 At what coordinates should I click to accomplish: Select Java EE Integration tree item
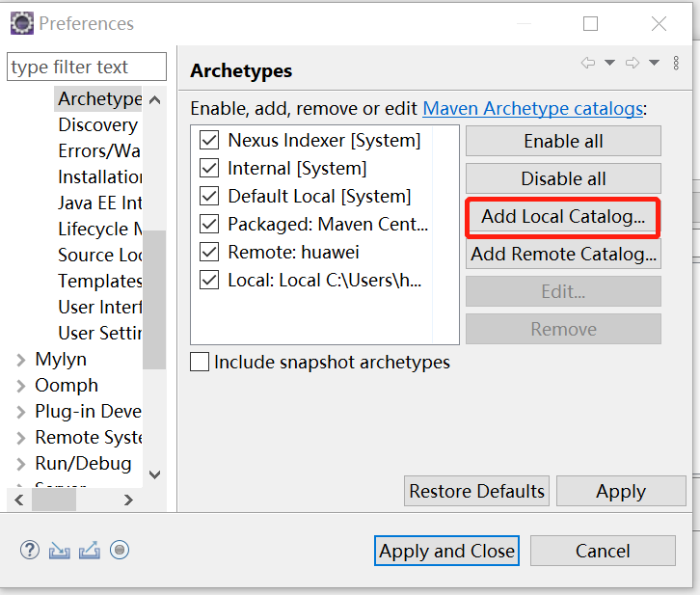pos(100,203)
